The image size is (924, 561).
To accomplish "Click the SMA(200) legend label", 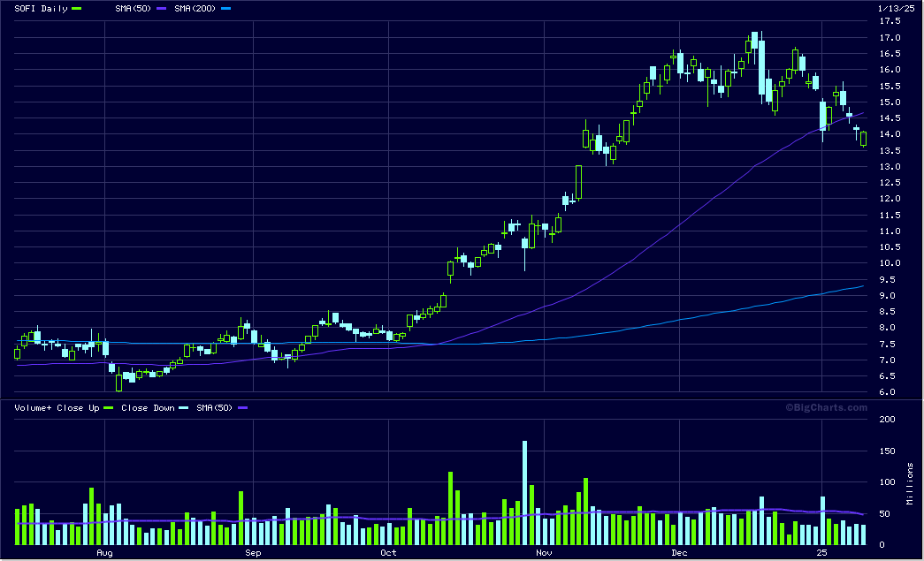I will [x=195, y=9].
